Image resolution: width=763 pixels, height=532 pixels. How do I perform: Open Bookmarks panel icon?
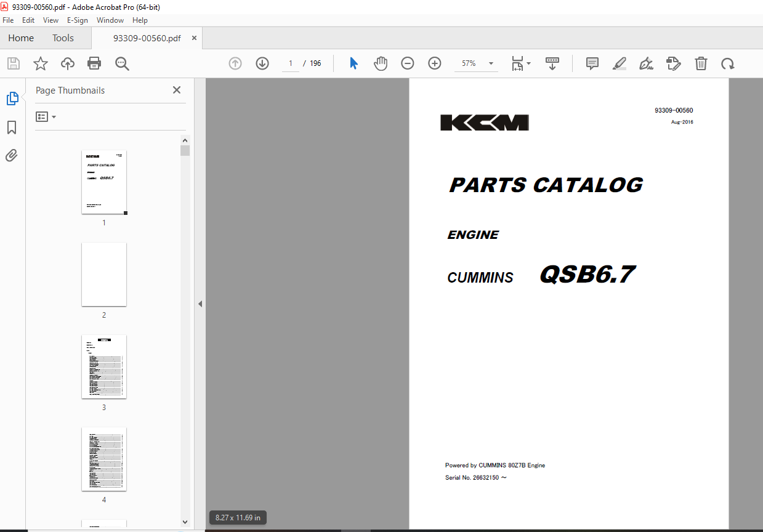point(12,127)
